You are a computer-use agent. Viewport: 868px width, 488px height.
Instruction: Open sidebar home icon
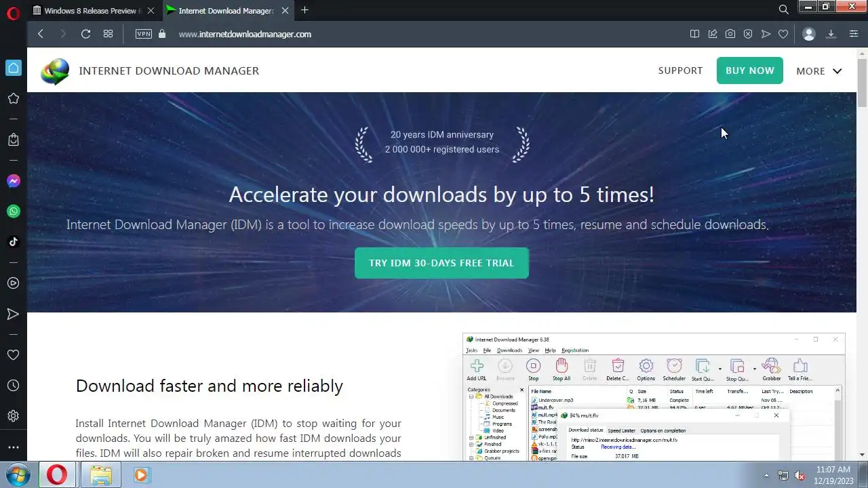(13, 68)
